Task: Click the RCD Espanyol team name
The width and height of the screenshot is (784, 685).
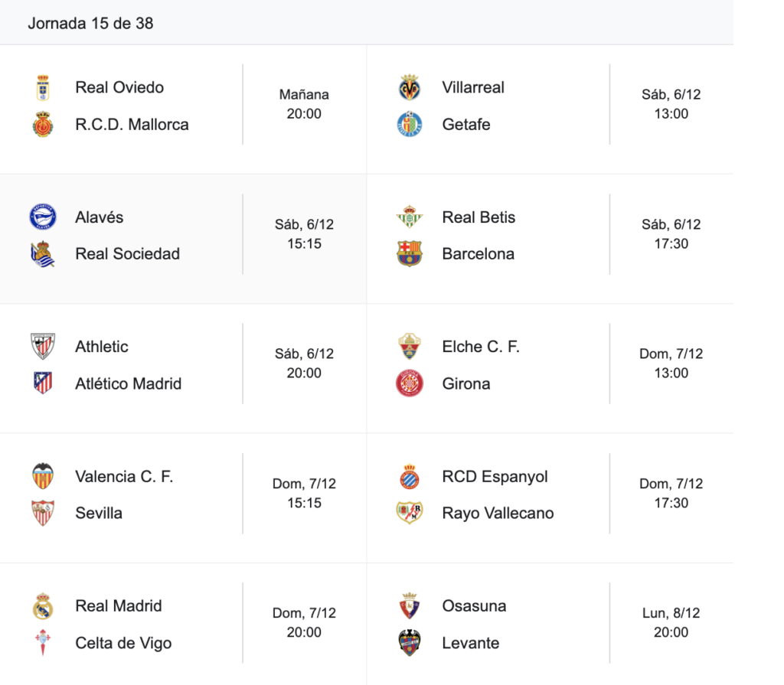Action: (495, 476)
